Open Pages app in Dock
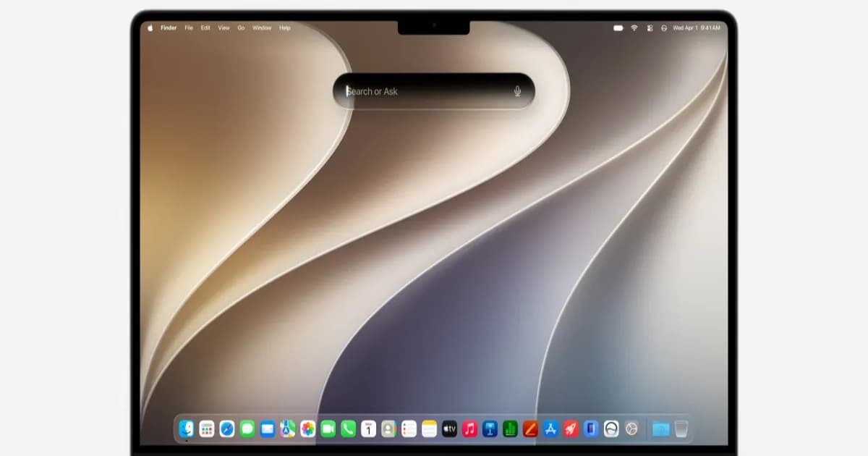Screen dimensions: 868x456 pos(531,428)
